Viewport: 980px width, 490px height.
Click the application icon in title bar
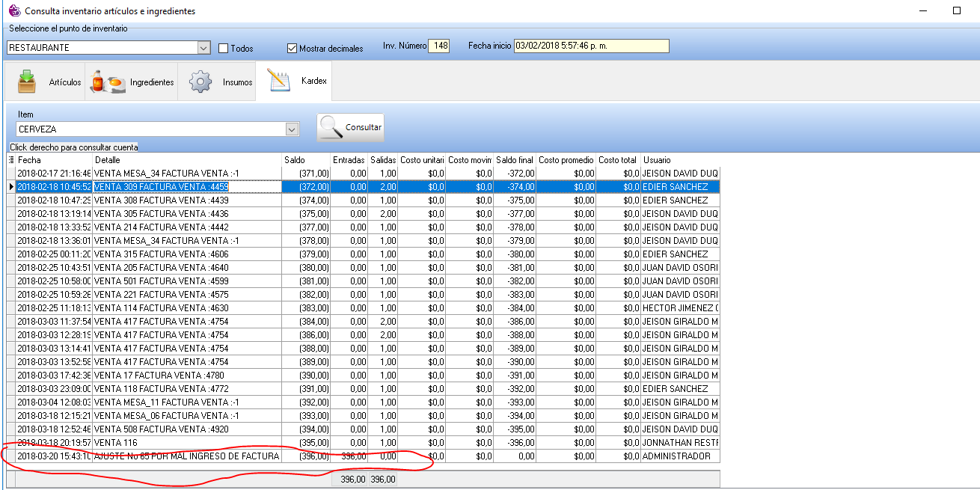[x=13, y=11]
